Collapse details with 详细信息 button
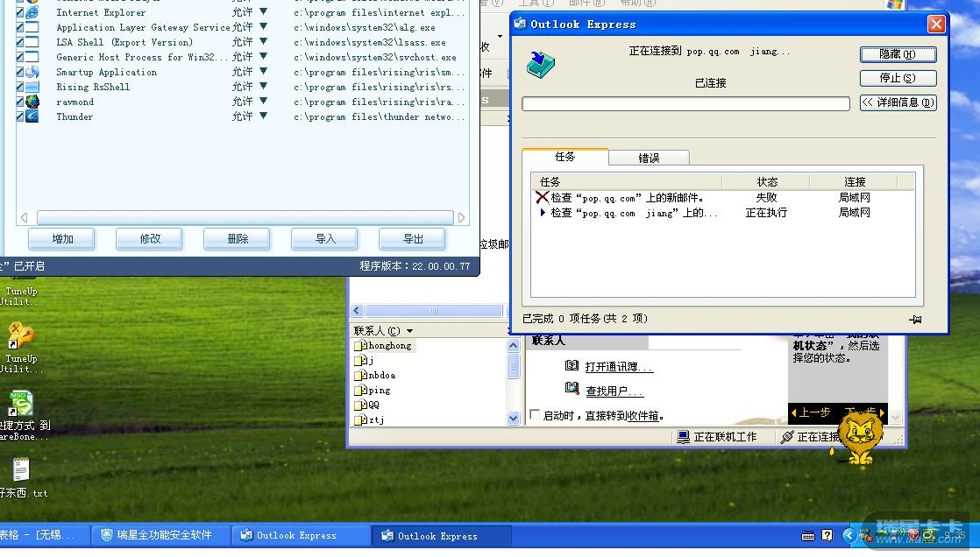Image resolution: width=980 pixels, height=557 pixels. 898,102
